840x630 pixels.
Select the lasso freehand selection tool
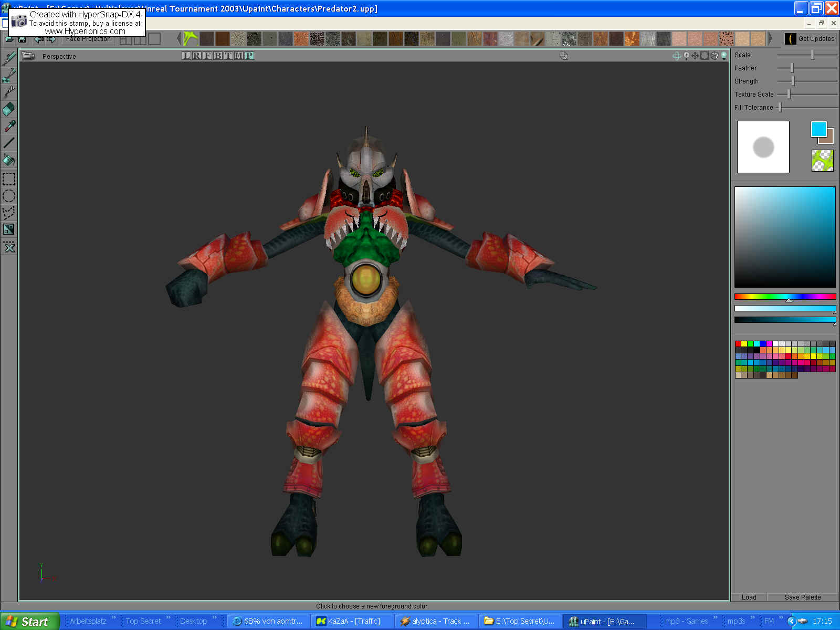pyautogui.click(x=9, y=212)
